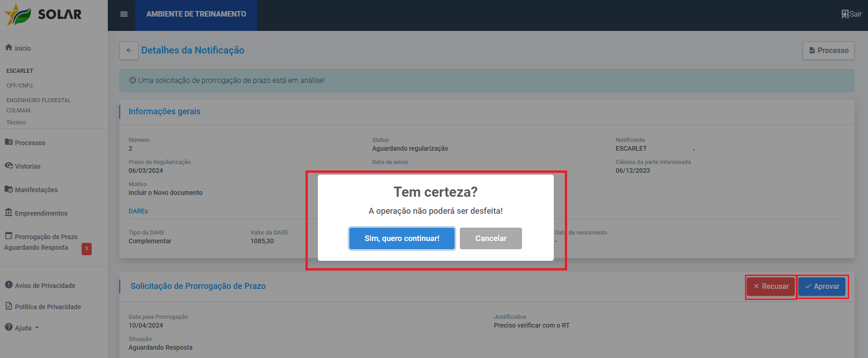
Task: Click the Sair logout icon
Action: point(845,14)
